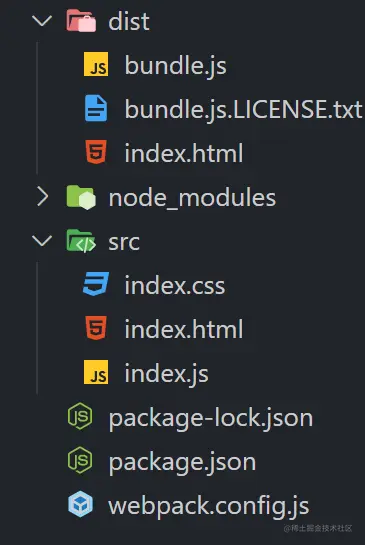The height and width of the screenshot is (545, 365).
Task: Click the green node_modules folder icon
Action: pyautogui.click(x=81, y=197)
